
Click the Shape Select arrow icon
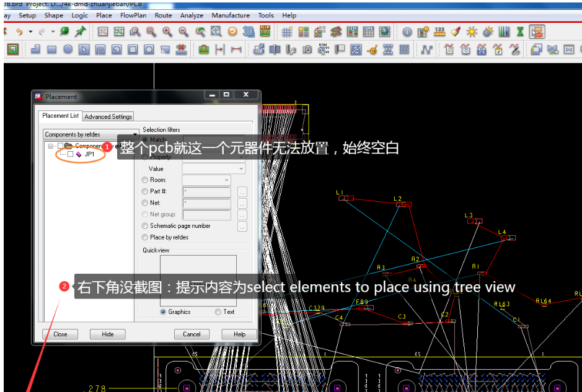(x=84, y=50)
